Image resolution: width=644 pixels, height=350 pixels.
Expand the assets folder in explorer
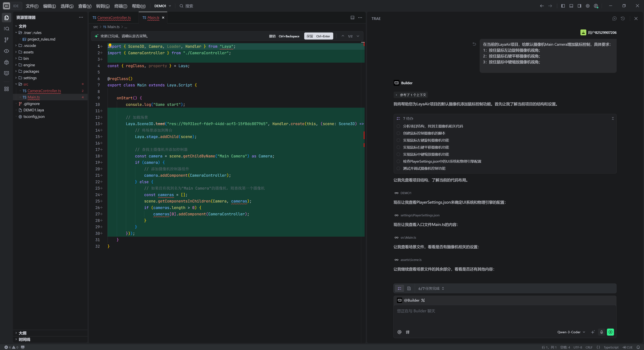click(x=28, y=52)
